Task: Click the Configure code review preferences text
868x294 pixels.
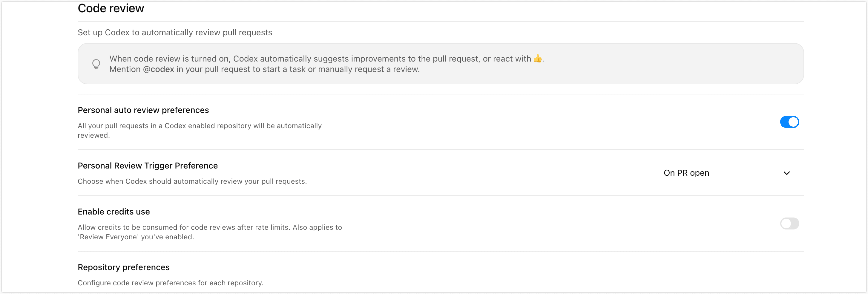Action: 170,283
